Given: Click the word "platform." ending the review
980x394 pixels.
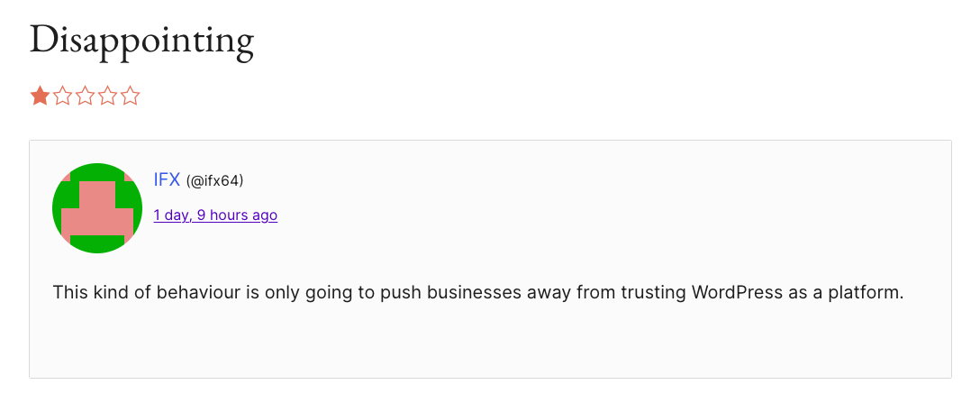Looking at the screenshot, I should pyautogui.click(x=868, y=293).
